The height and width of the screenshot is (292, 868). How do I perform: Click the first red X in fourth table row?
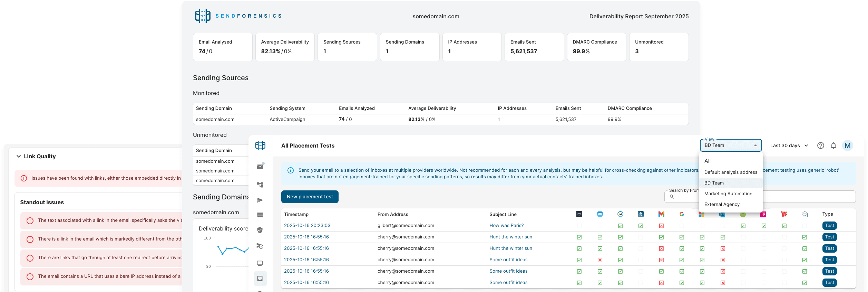(x=600, y=260)
